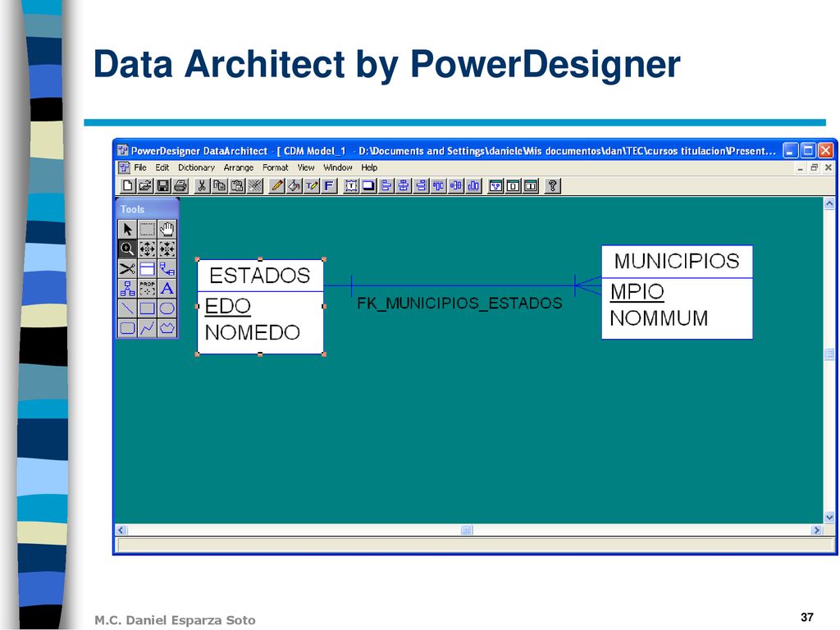840x630 pixels.
Task: Select the Ellipse shape tool
Action: pos(167,308)
